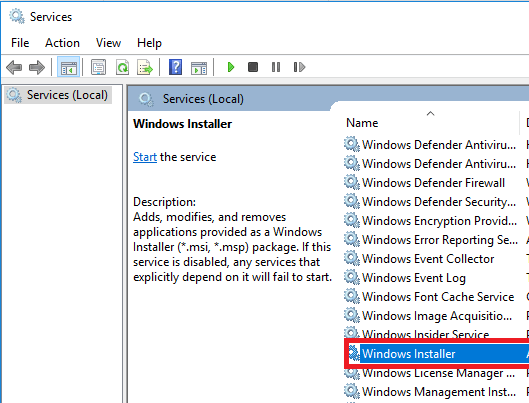Click the Start the service link
The image size is (529, 403).
point(145,157)
